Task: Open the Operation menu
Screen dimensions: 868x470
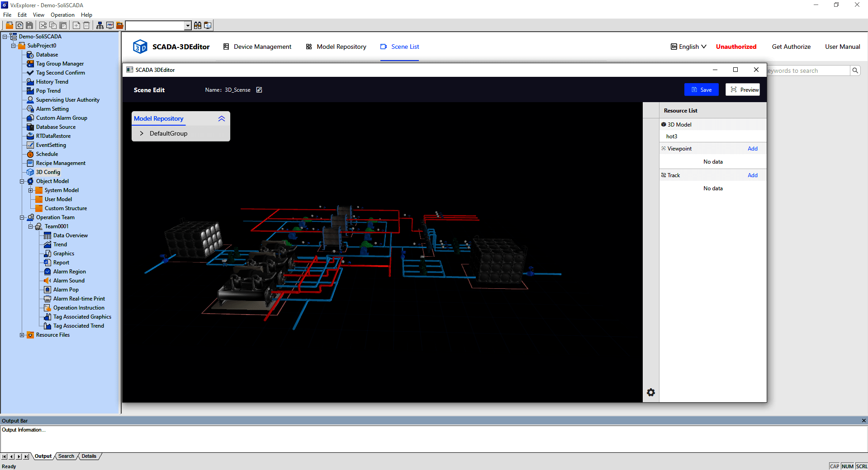Action: coord(62,15)
